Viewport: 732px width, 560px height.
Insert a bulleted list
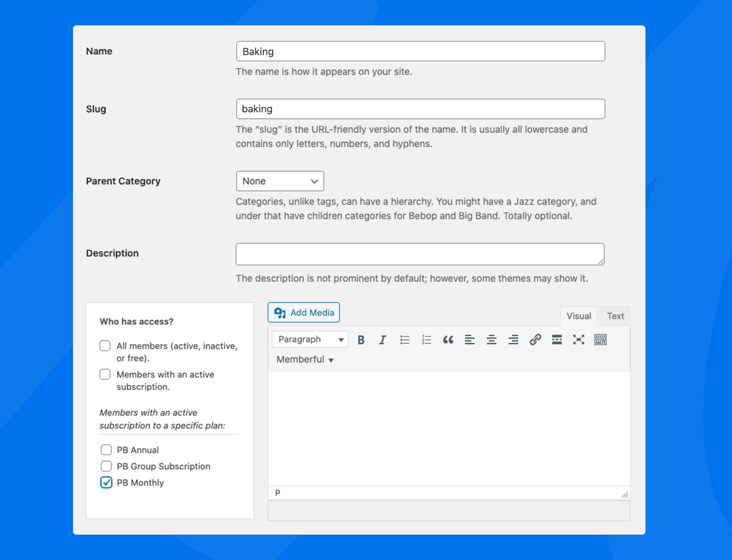pos(404,339)
